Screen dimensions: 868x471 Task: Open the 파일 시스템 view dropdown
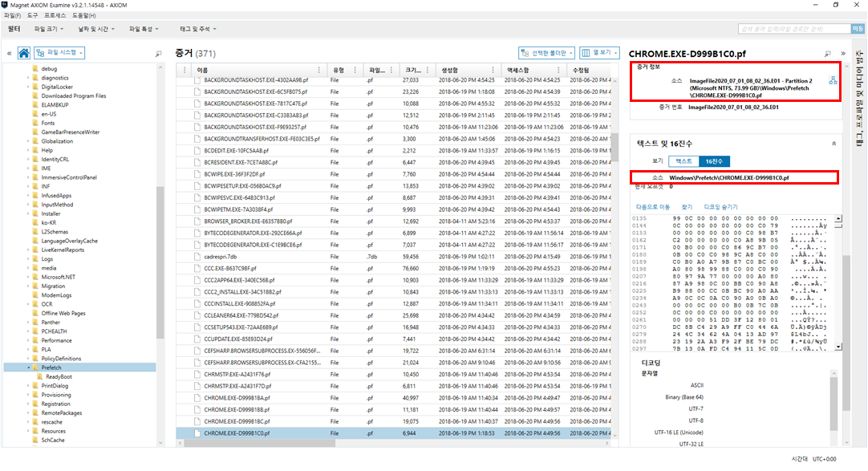click(x=59, y=53)
